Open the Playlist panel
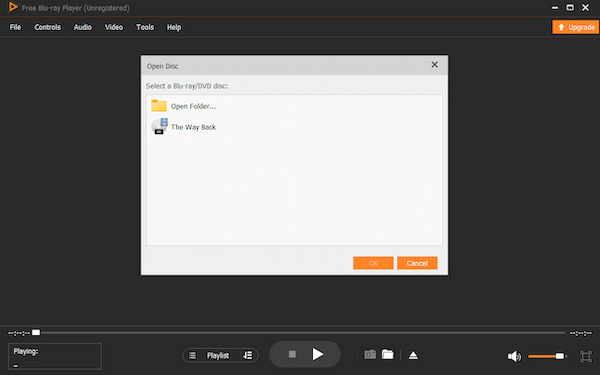 [218, 355]
